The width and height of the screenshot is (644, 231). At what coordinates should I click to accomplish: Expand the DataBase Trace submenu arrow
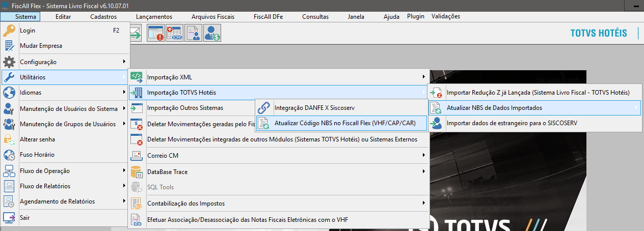coord(423,171)
